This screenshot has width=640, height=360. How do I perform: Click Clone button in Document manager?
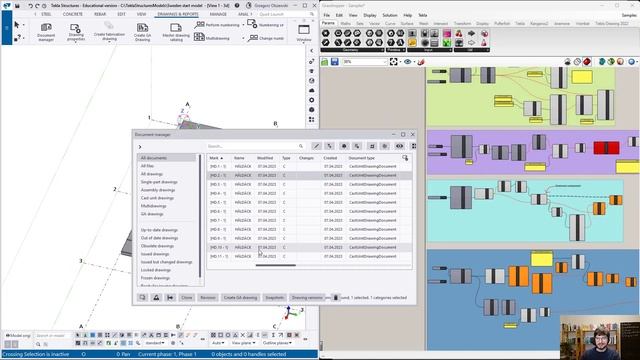pos(187,298)
